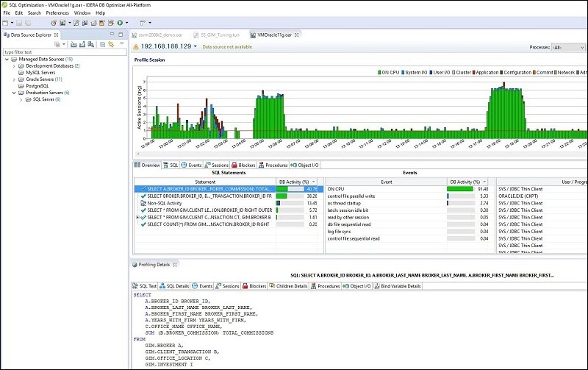This screenshot has height=370, width=588.
Task: Click the Data Source Explorer tab icon
Action: [x=7, y=35]
